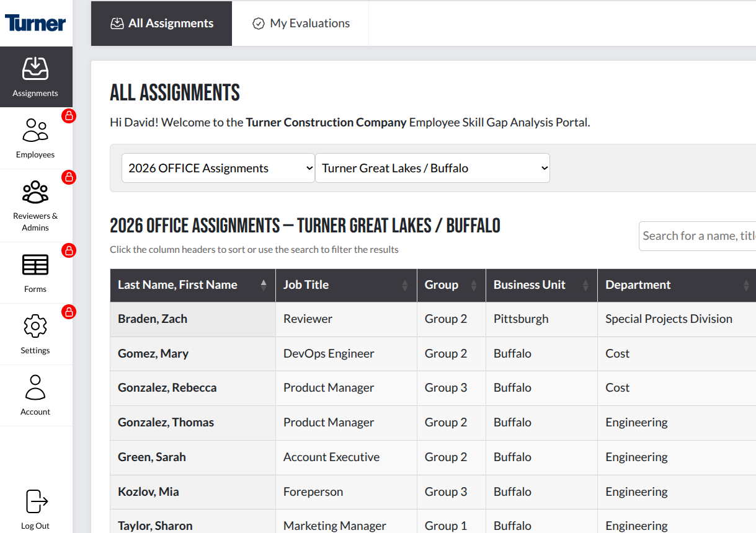
Task: Click the search for a name field
Action: 697,236
